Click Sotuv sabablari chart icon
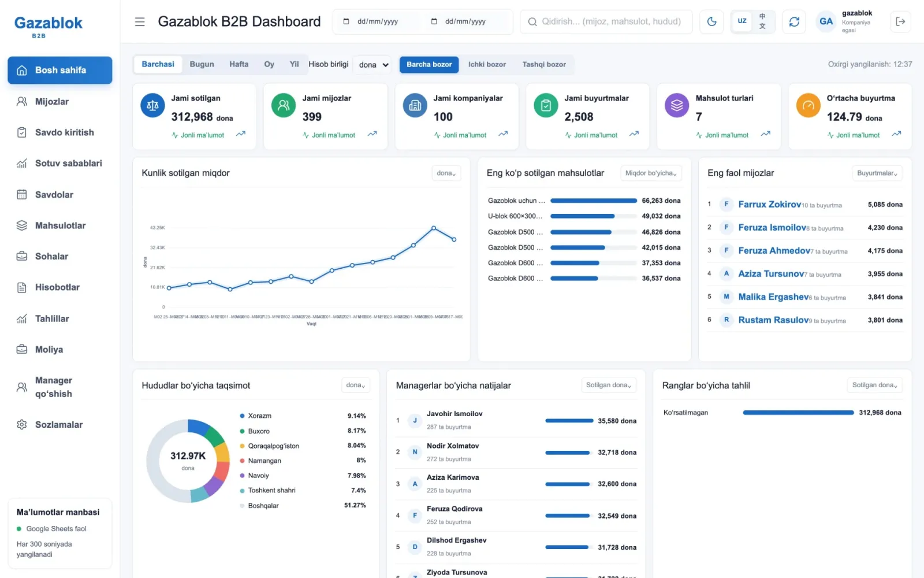The image size is (924, 578). coord(22,164)
